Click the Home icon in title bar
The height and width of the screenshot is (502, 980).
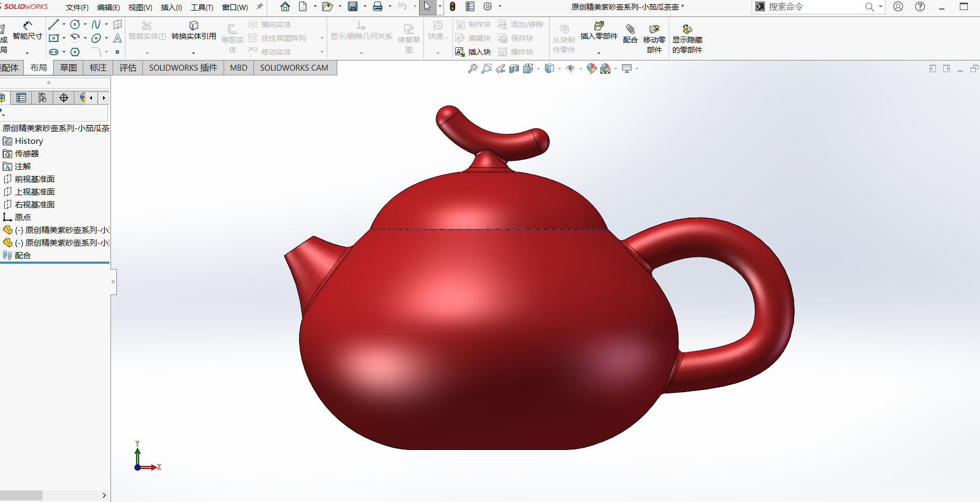point(285,6)
